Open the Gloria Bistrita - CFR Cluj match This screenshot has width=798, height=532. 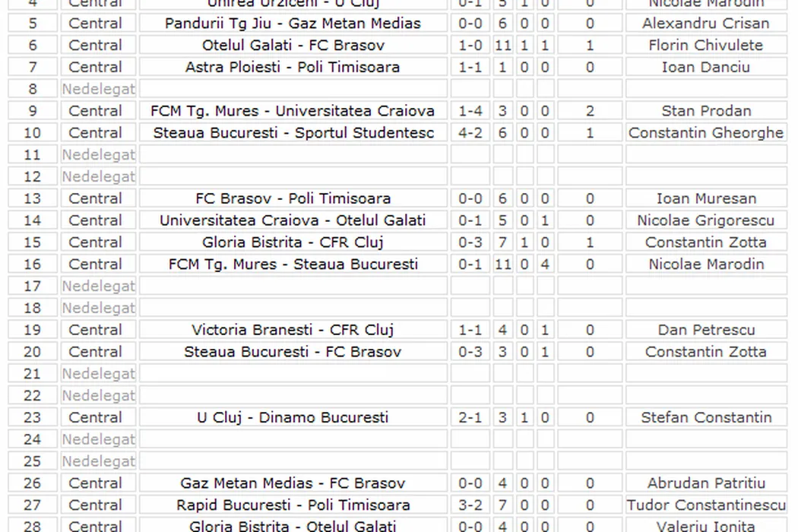293,243
